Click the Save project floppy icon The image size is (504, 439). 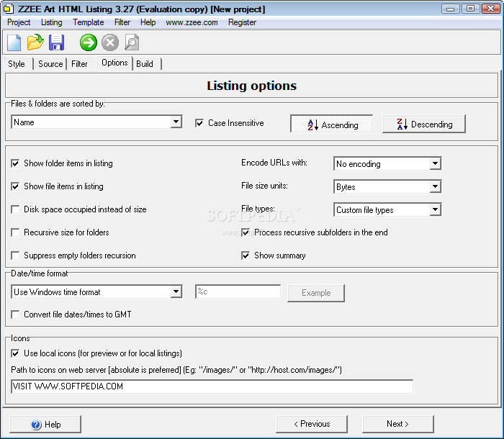pyautogui.click(x=57, y=42)
